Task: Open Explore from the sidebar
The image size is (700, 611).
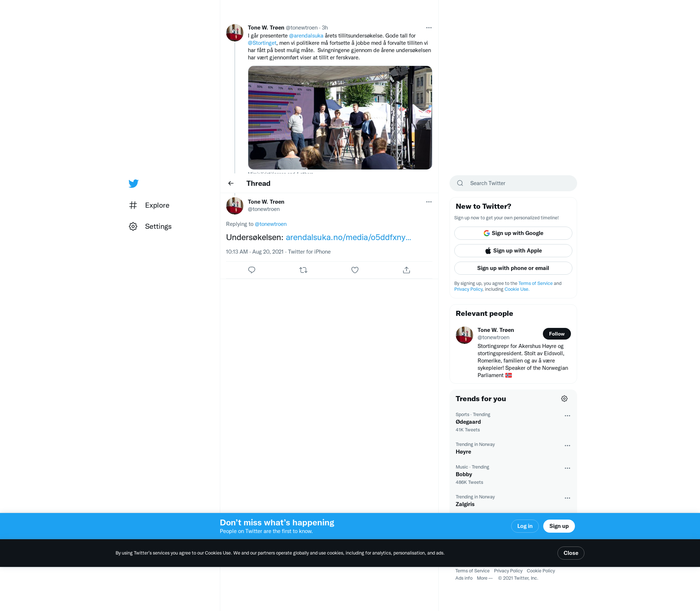Action: pyautogui.click(x=149, y=205)
